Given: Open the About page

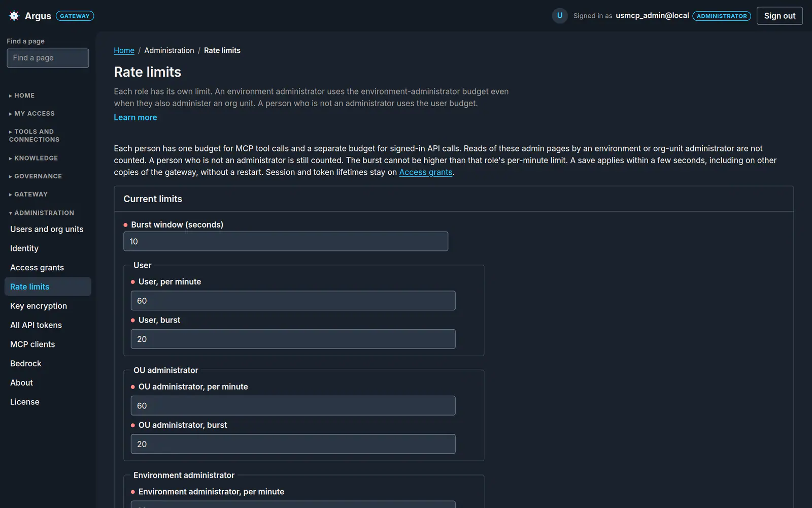Looking at the screenshot, I should coord(48,383).
